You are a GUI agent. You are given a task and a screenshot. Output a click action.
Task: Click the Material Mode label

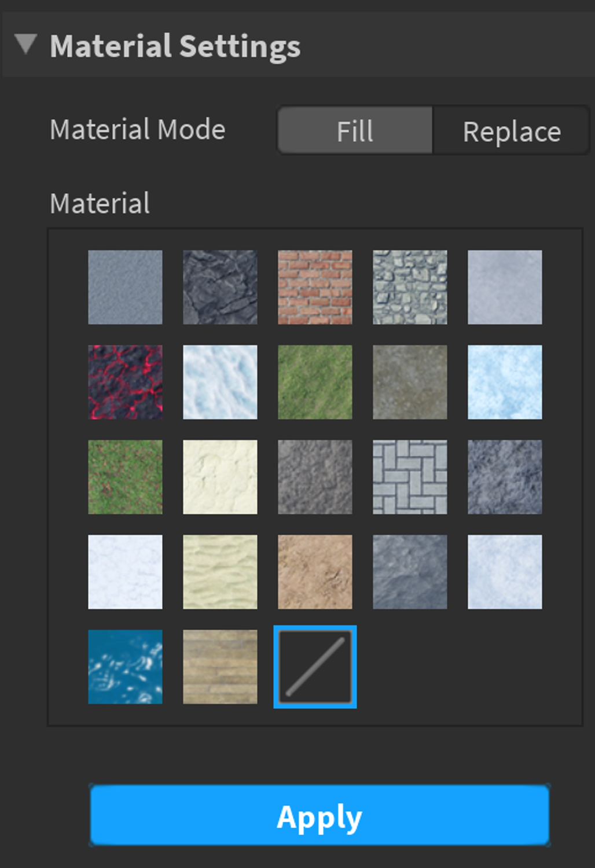pos(138,130)
